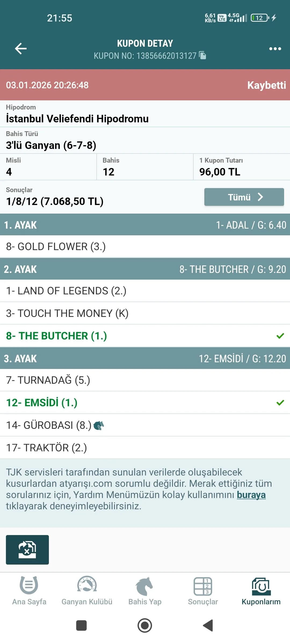Tap the 3- TOUCH THE MONEY entry
The height and width of the screenshot is (644, 290).
(x=145, y=313)
